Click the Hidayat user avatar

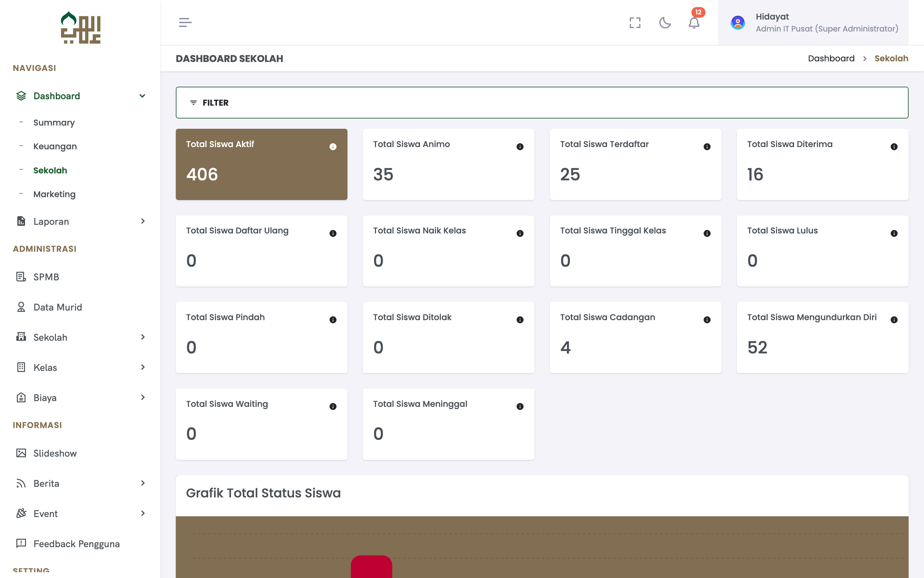pyautogui.click(x=738, y=22)
